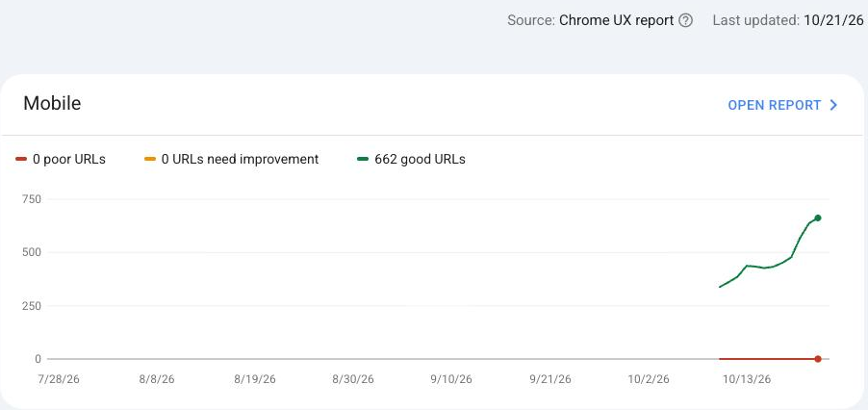Click the 9/21/26 axis date label
868x410 pixels.
pos(549,379)
